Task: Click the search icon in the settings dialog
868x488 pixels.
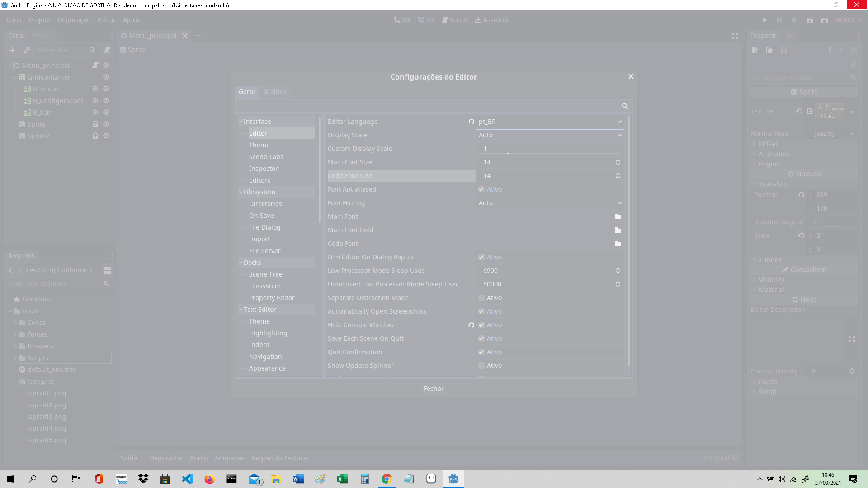Action: click(625, 106)
